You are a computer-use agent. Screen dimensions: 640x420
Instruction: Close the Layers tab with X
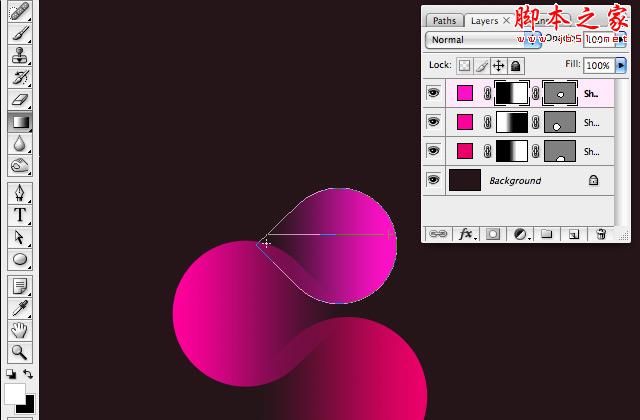pos(506,20)
